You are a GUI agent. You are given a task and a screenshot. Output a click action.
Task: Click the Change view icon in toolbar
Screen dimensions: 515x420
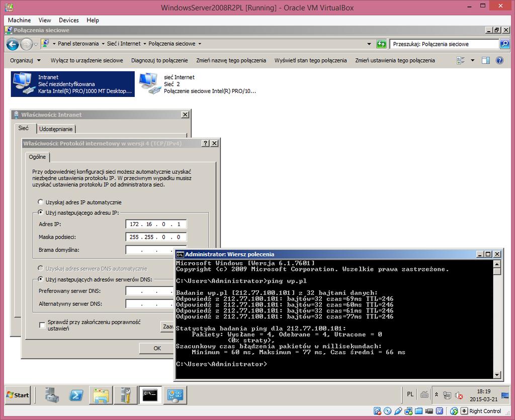pyautogui.click(x=461, y=60)
